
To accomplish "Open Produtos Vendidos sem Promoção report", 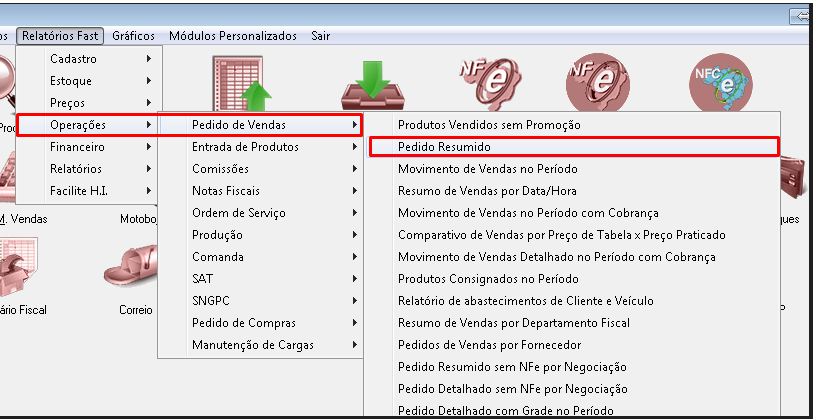I will point(489,125).
